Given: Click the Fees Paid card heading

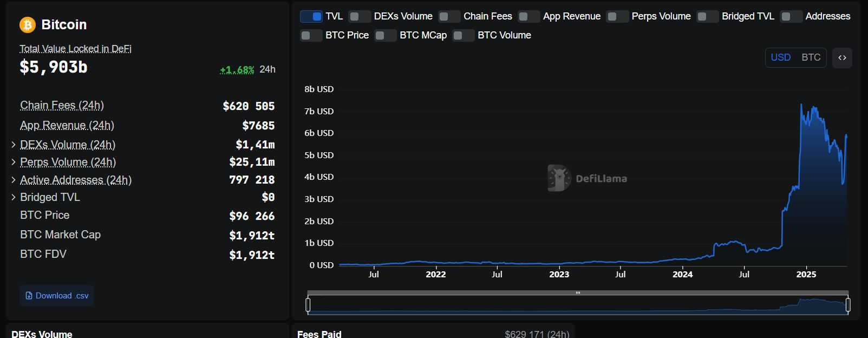Looking at the screenshot, I should 319,334.
